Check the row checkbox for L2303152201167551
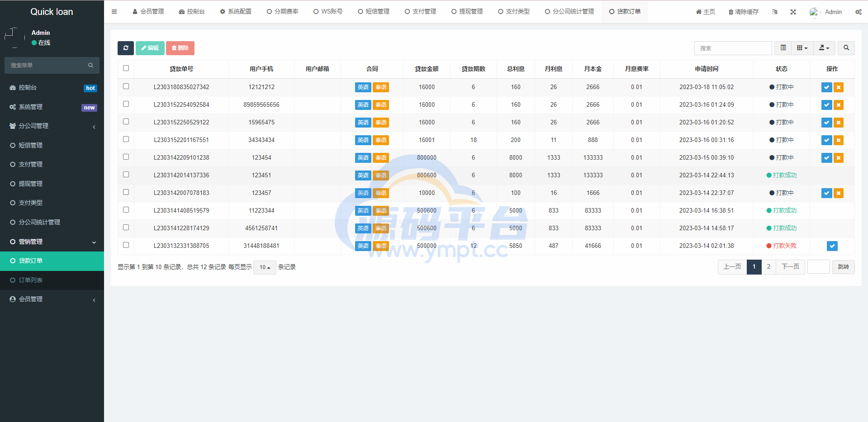 tap(126, 139)
